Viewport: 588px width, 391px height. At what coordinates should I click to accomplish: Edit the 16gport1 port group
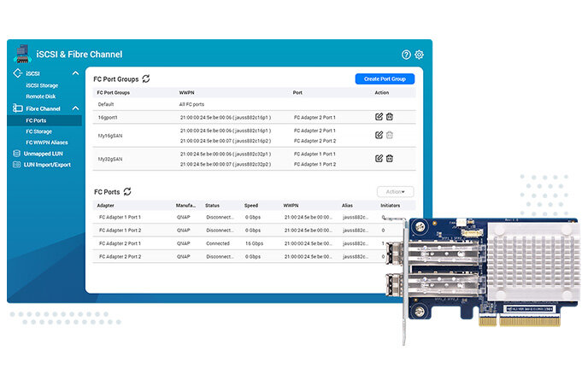point(379,116)
